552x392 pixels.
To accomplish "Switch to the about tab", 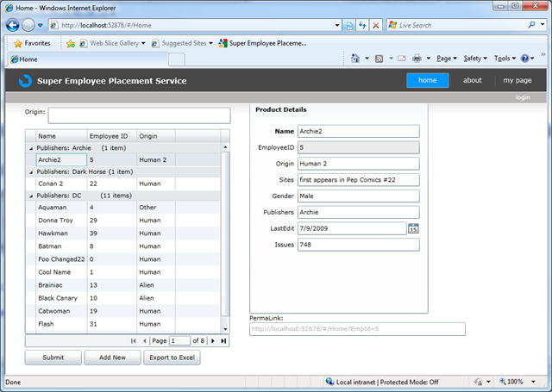I will point(473,80).
